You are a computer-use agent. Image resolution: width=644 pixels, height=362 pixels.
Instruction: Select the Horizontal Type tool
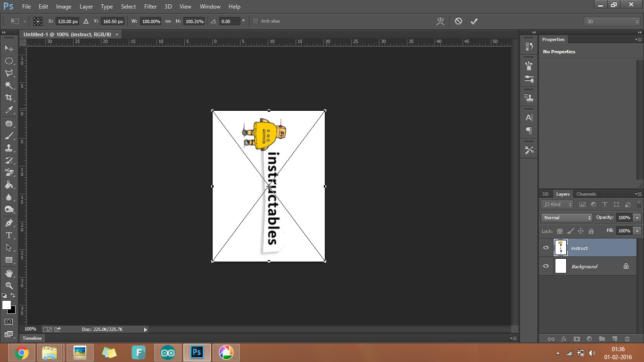point(9,235)
